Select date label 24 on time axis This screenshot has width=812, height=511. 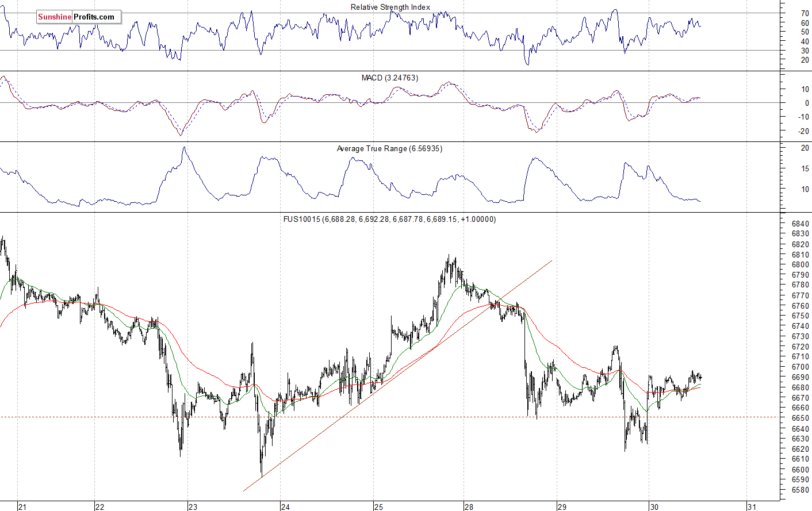(x=285, y=506)
